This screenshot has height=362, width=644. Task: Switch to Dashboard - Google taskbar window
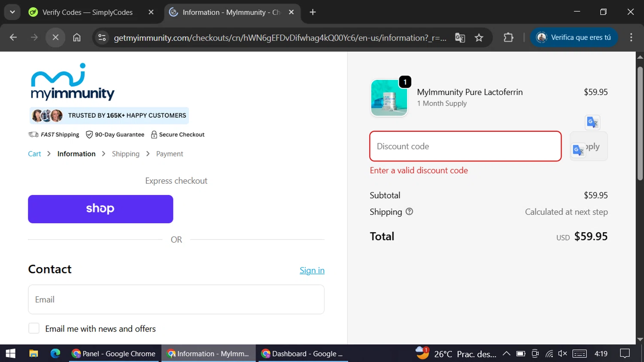click(303, 353)
